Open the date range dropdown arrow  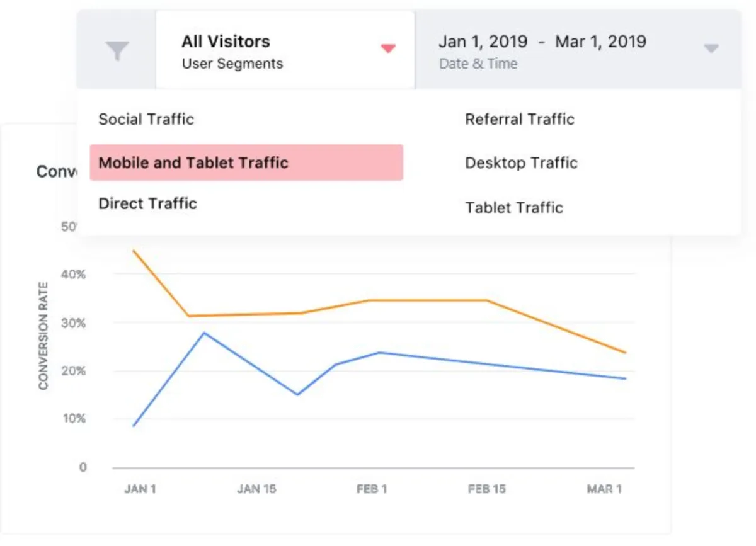711,48
